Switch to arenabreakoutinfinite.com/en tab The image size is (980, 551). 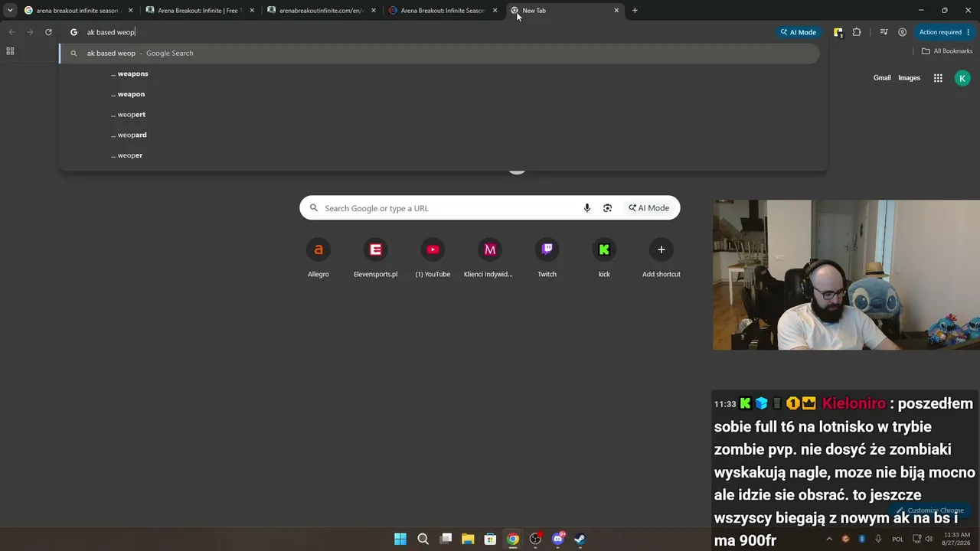(x=322, y=11)
